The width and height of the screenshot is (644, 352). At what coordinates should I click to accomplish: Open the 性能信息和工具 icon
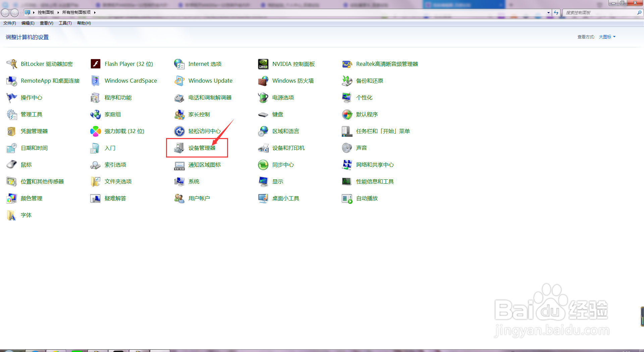[347, 181]
